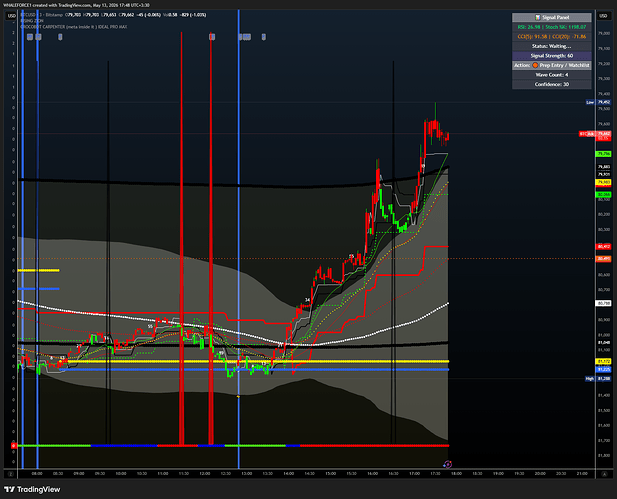Click the timezone button left of the time axis
Screen dimensions: 617x499
click(11, 474)
